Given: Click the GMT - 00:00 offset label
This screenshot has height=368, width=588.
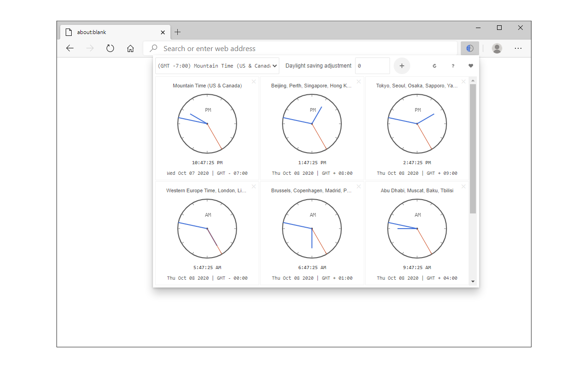Looking at the screenshot, I should tap(232, 278).
